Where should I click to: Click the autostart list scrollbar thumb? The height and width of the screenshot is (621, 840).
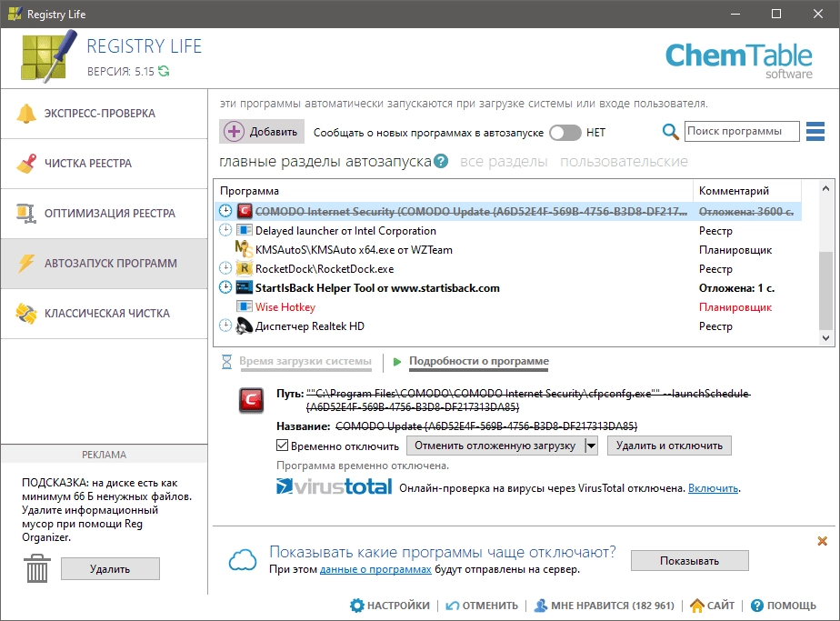(825, 290)
